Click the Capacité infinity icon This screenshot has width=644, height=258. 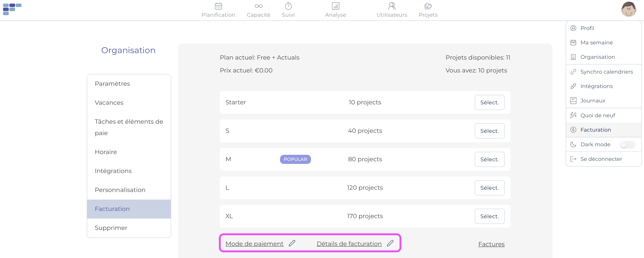tap(259, 6)
